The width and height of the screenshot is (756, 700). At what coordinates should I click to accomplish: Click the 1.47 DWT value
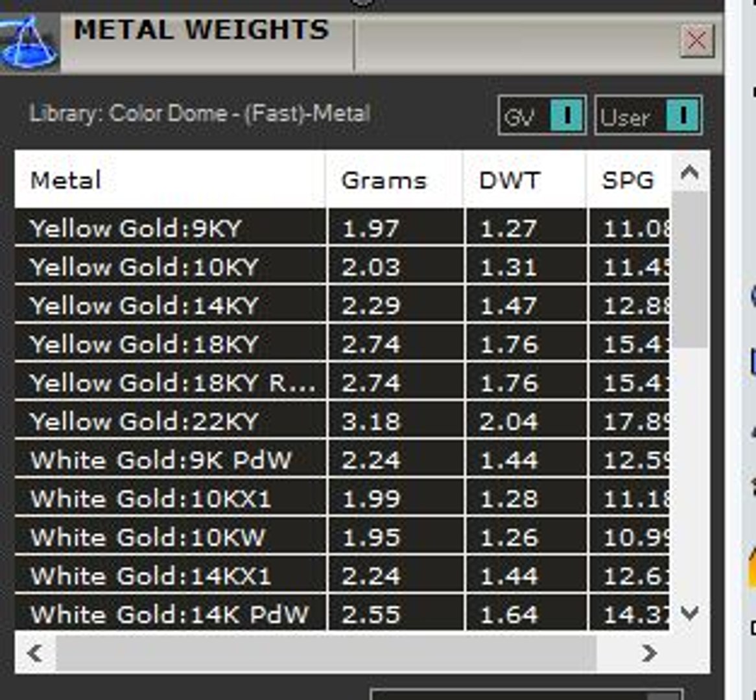(509, 306)
